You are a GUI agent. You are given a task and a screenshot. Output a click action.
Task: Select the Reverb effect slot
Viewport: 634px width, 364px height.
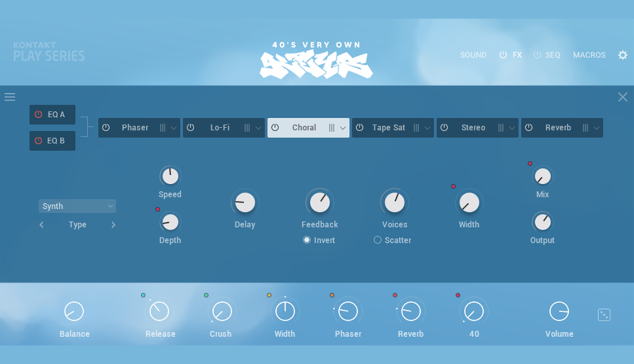pyautogui.click(x=562, y=128)
